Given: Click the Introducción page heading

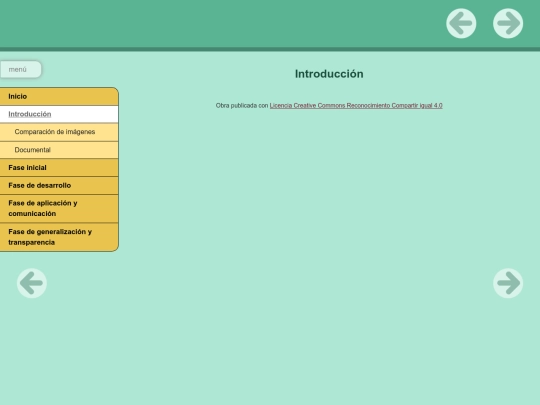Looking at the screenshot, I should [329, 74].
